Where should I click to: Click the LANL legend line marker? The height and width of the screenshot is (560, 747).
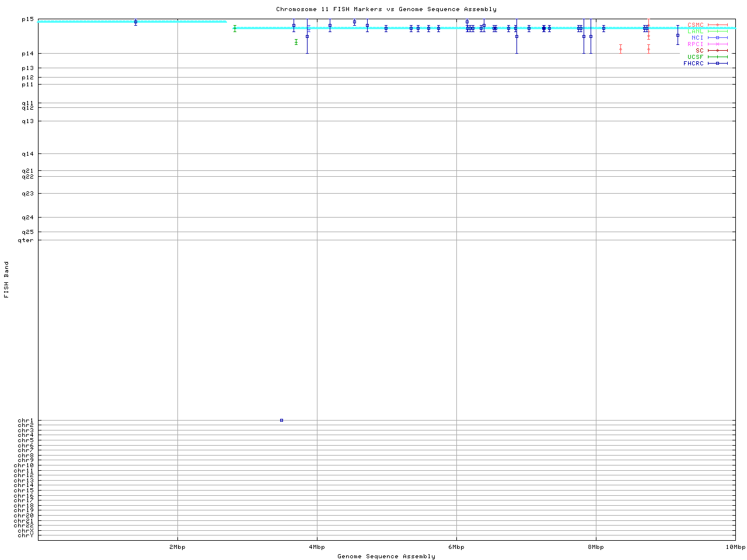click(717, 32)
